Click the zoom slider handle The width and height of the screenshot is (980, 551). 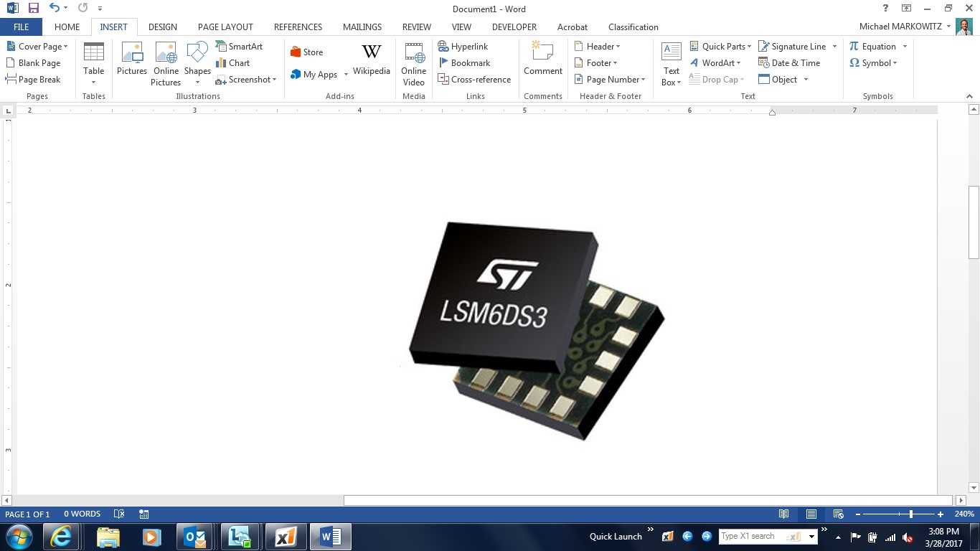point(911,514)
